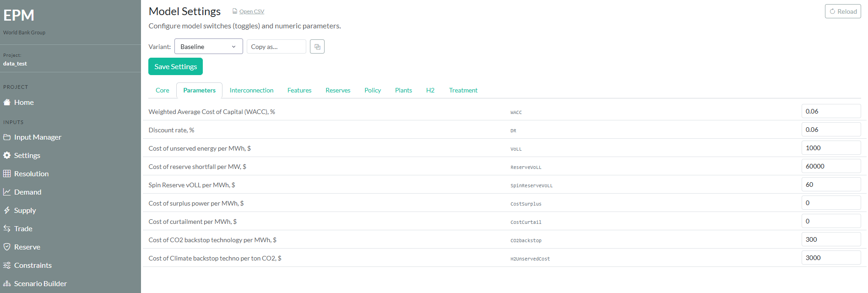The width and height of the screenshot is (868, 293).
Task: Switch to the Features tab
Action: (x=299, y=90)
